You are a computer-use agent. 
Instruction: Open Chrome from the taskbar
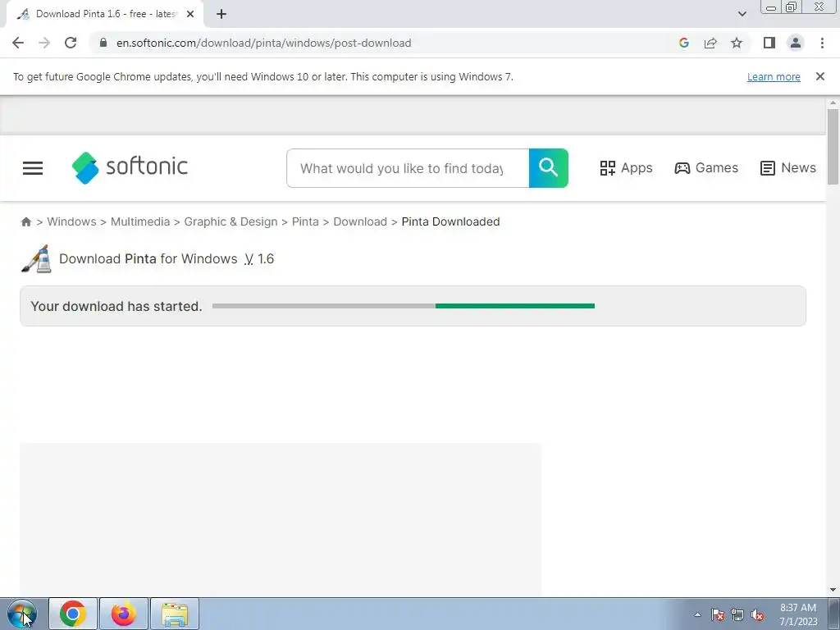(73, 614)
